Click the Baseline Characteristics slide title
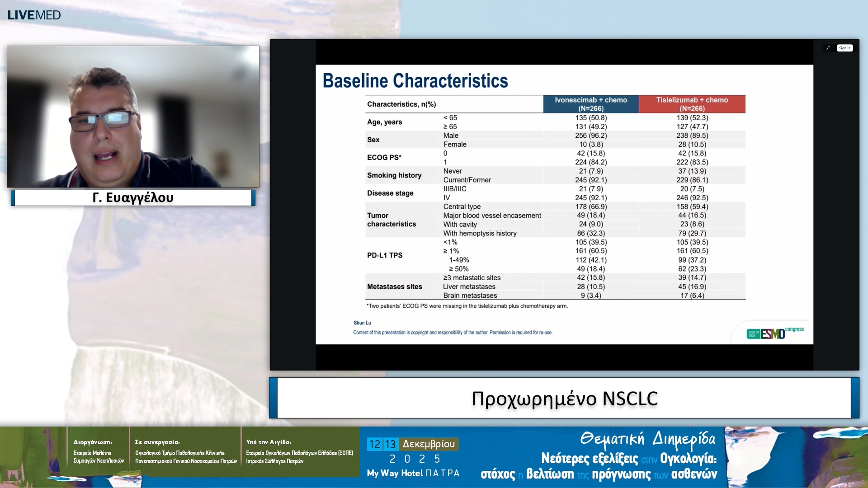Image resolution: width=868 pixels, height=488 pixels. tap(415, 81)
